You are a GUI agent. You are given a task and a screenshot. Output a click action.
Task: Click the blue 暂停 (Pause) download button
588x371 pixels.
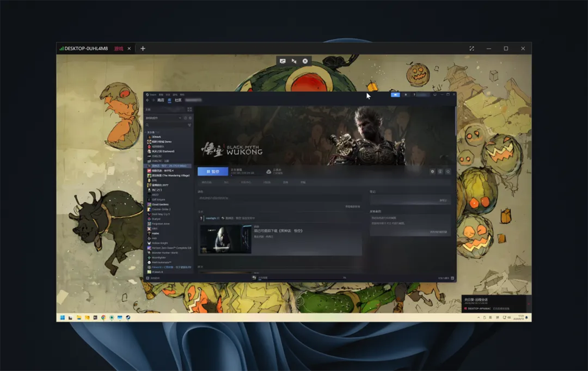[213, 172]
